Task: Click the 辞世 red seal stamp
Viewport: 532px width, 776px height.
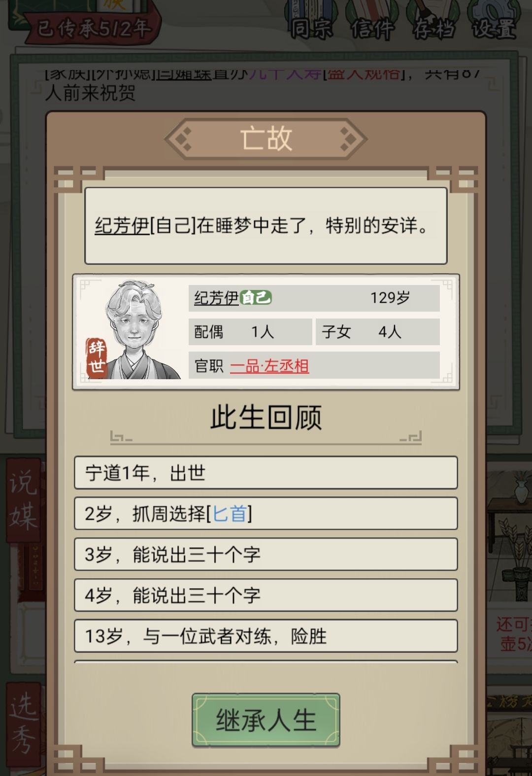Action: click(x=97, y=358)
